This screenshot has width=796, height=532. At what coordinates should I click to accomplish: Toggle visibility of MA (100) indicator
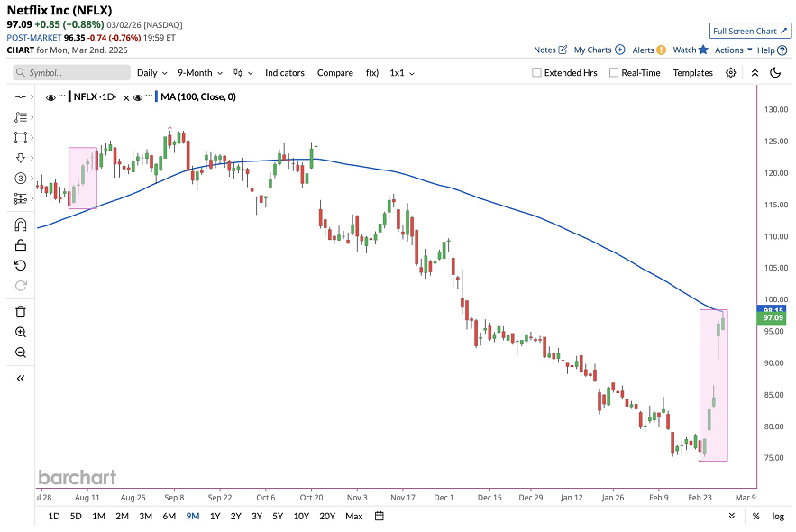(138, 98)
